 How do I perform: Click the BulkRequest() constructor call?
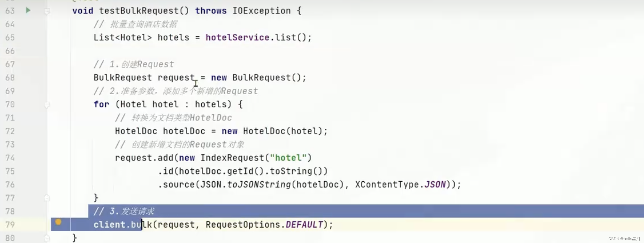(x=267, y=78)
